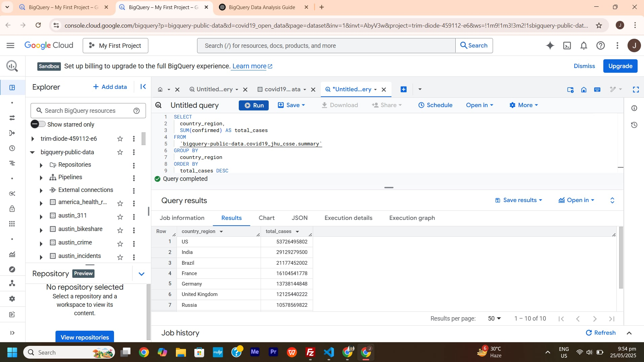The image size is (644, 362).
Task: Change results per page dropdown
Action: (x=494, y=319)
